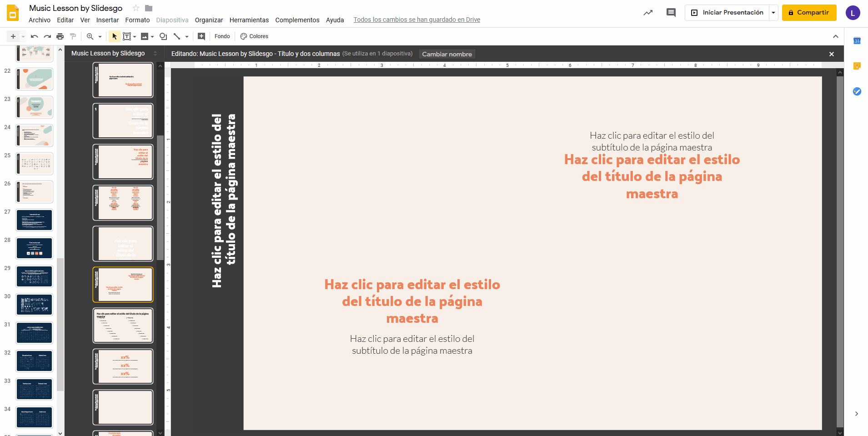Open the new slide layout dropdown arrow

coord(23,36)
